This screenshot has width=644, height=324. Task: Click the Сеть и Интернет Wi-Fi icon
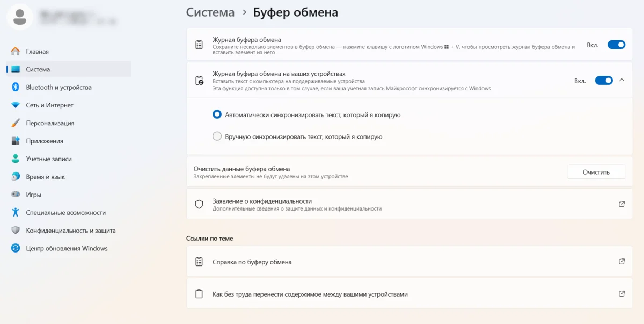pos(16,105)
